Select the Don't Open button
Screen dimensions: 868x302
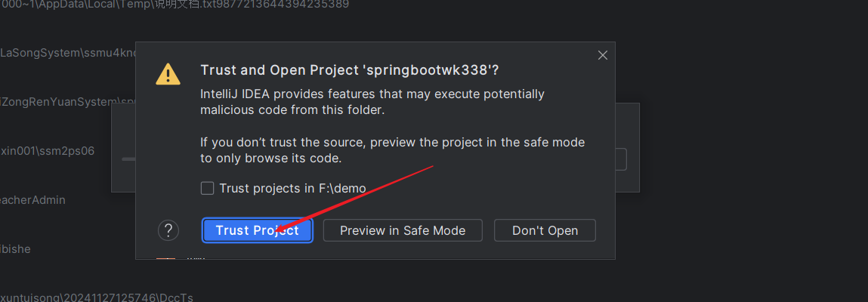tap(545, 230)
